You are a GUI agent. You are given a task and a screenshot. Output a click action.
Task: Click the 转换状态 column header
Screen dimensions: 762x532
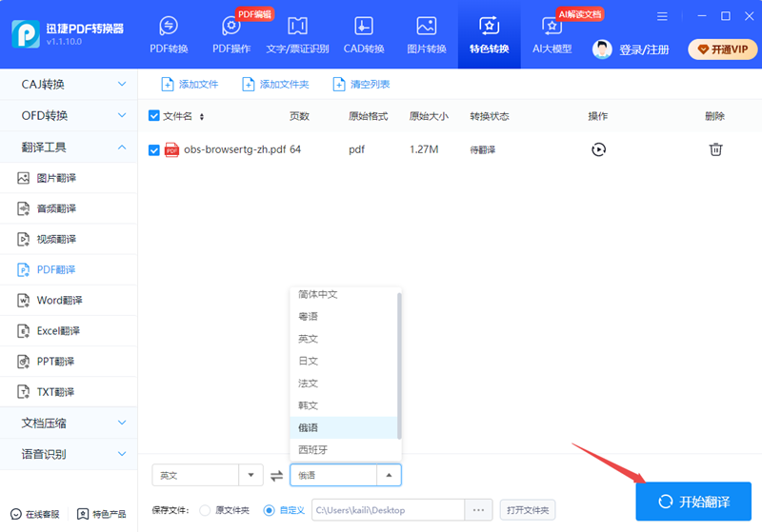(490, 116)
